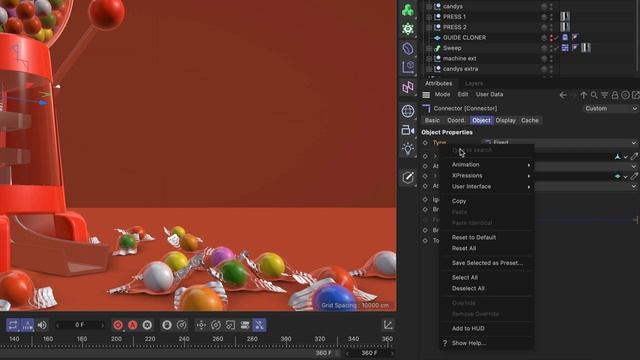This screenshot has width=640, height=360.
Task: Click the red Record Active Objects button
Action: click(118, 325)
